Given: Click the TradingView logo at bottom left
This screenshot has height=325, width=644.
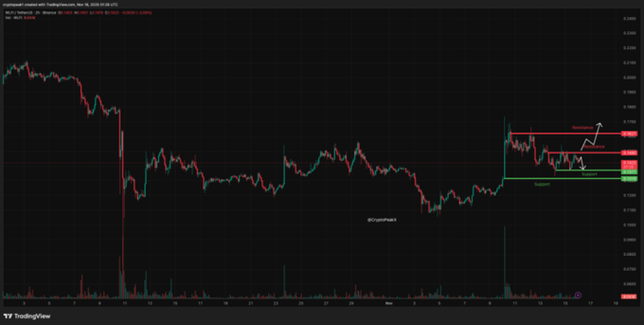Looking at the screenshot, I should click(26, 316).
